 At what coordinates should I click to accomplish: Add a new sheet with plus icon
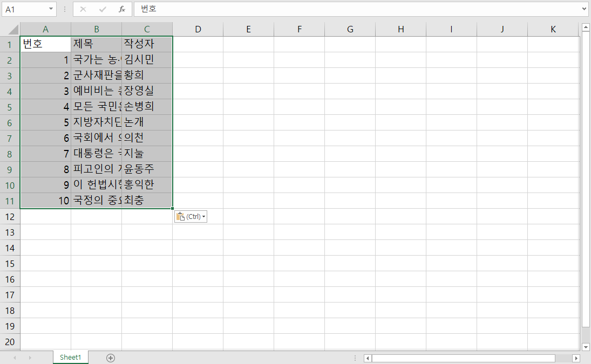(x=111, y=358)
